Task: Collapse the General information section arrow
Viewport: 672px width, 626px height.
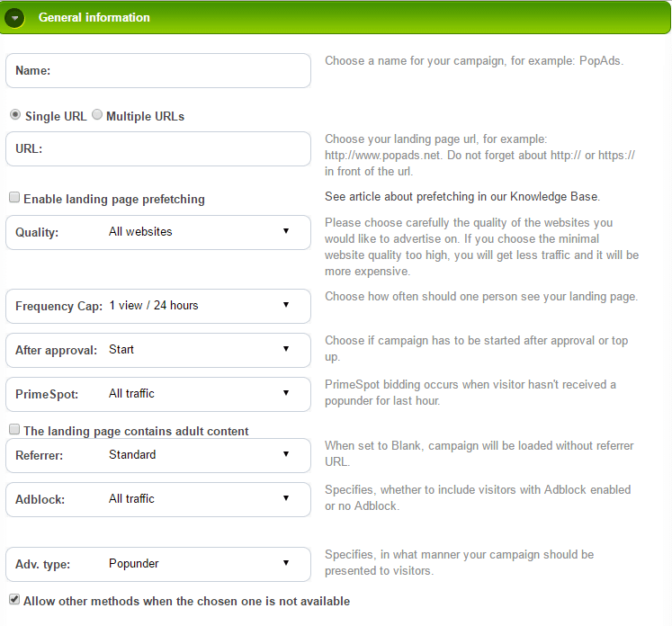Action: coord(16,18)
